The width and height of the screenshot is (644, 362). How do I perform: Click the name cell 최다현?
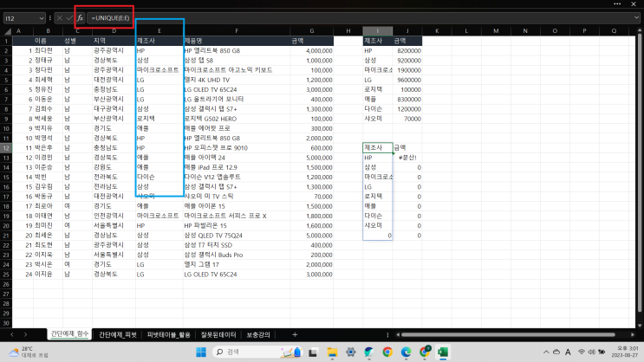coord(48,51)
